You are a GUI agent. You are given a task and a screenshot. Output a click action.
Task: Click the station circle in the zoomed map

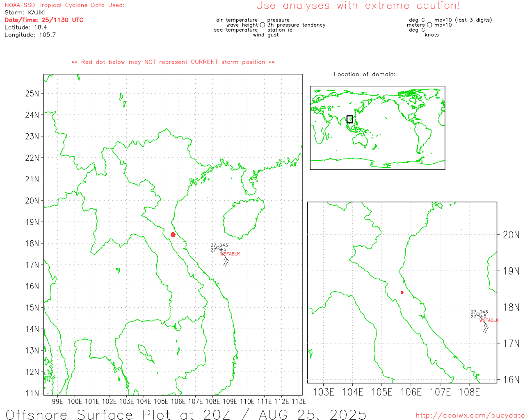point(478,314)
